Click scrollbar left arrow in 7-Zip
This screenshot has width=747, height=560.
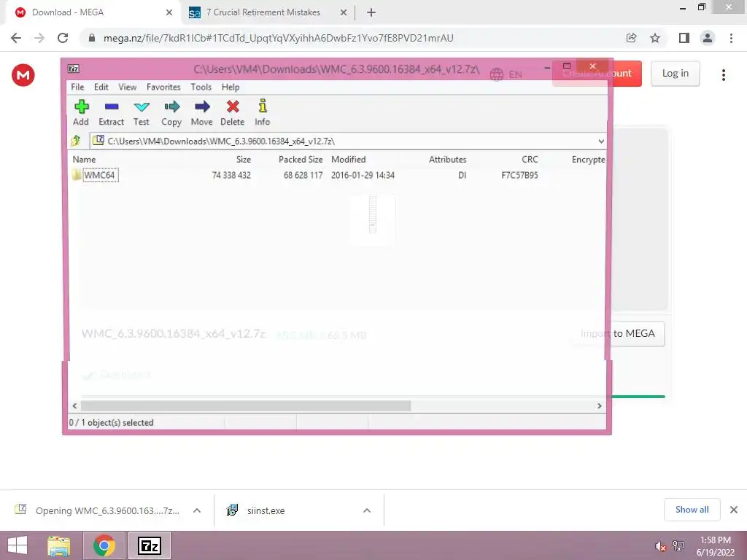click(x=75, y=405)
